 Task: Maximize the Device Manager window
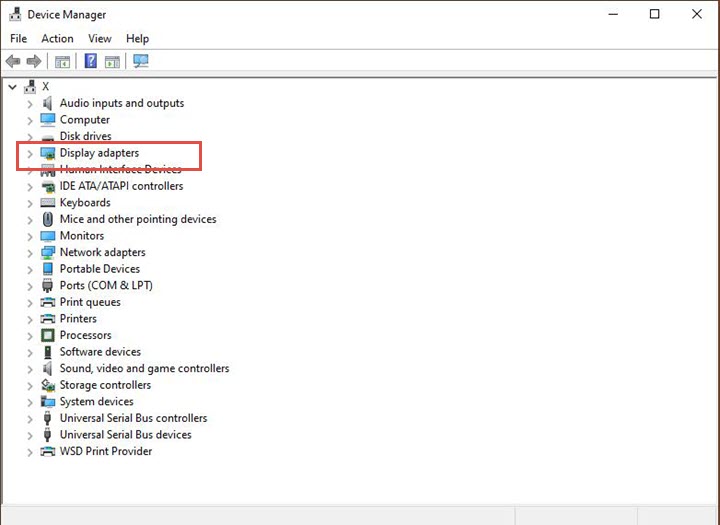pyautogui.click(x=654, y=14)
